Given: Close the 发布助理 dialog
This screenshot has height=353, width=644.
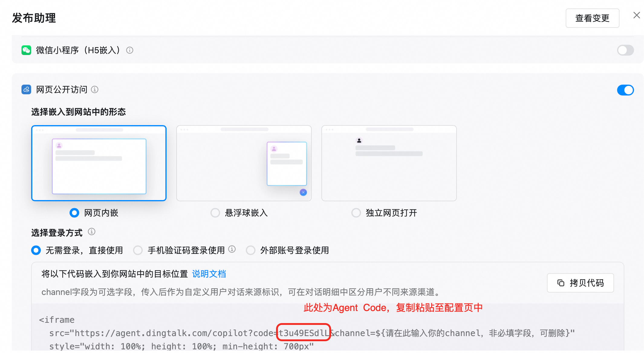Looking at the screenshot, I should (636, 15).
